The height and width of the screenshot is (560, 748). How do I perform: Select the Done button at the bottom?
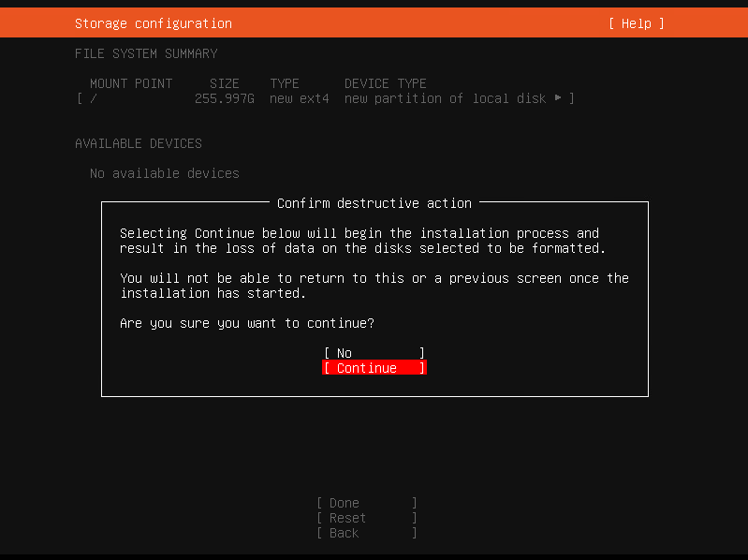click(367, 503)
